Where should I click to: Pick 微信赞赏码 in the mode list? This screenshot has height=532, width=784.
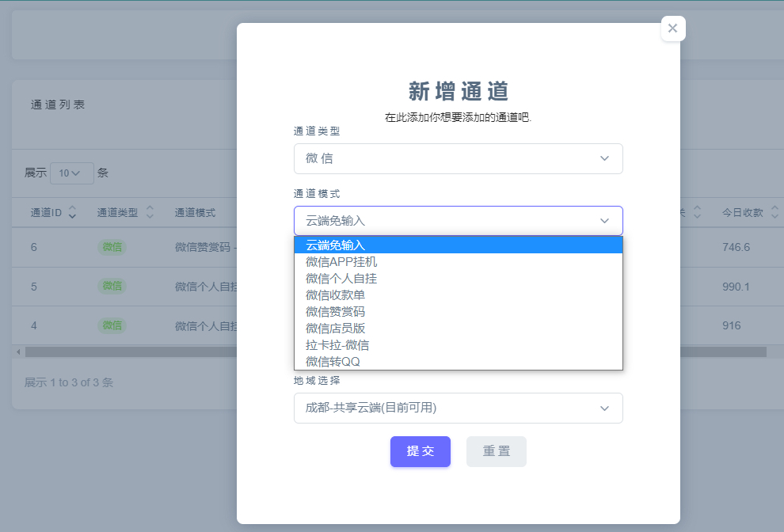point(458,311)
